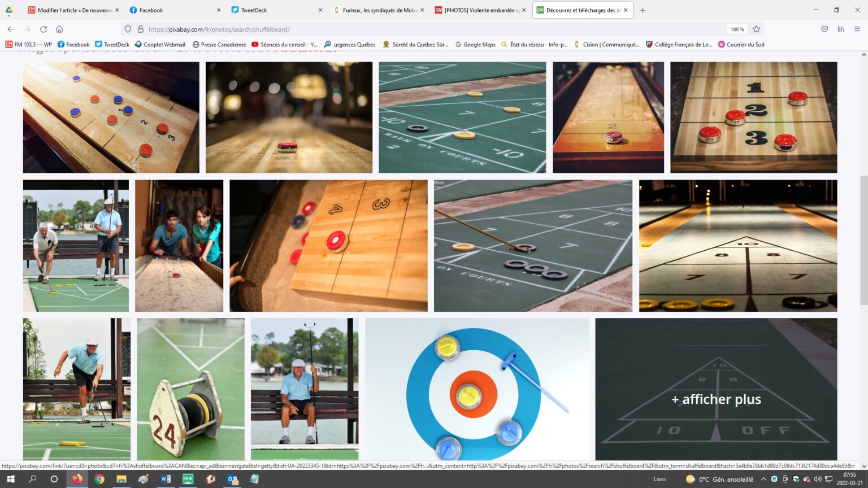Launch Google Chrome from the taskbar
The width and height of the screenshot is (868, 488).
pyautogui.click(x=99, y=479)
